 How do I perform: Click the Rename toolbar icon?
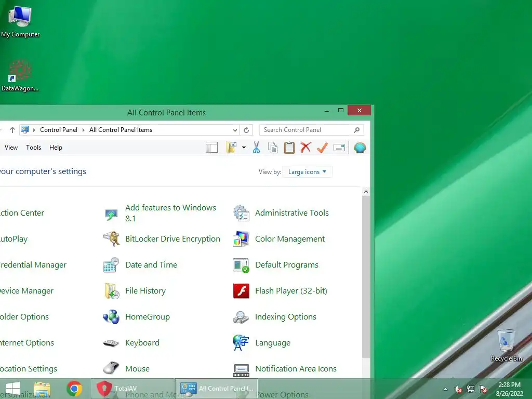339,148
